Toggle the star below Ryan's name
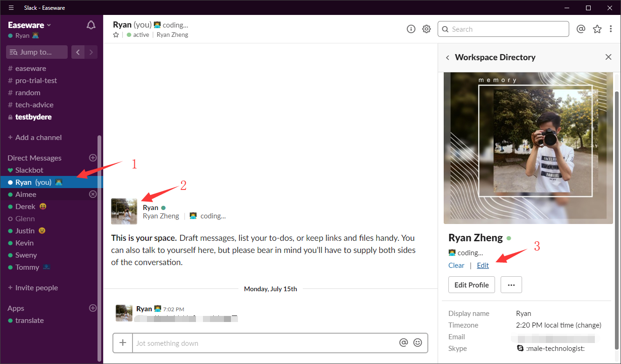621x364 pixels. (115, 34)
